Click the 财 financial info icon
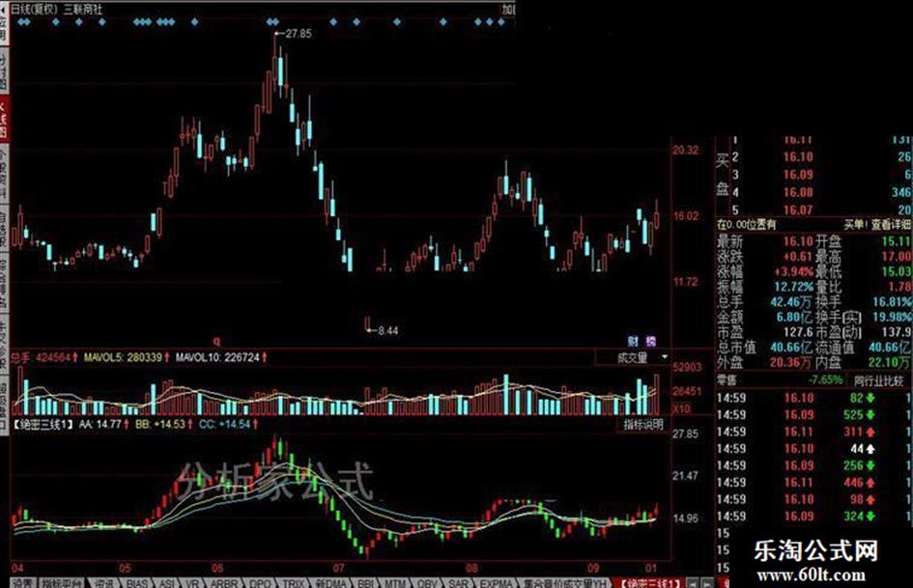 coord(633,341)
